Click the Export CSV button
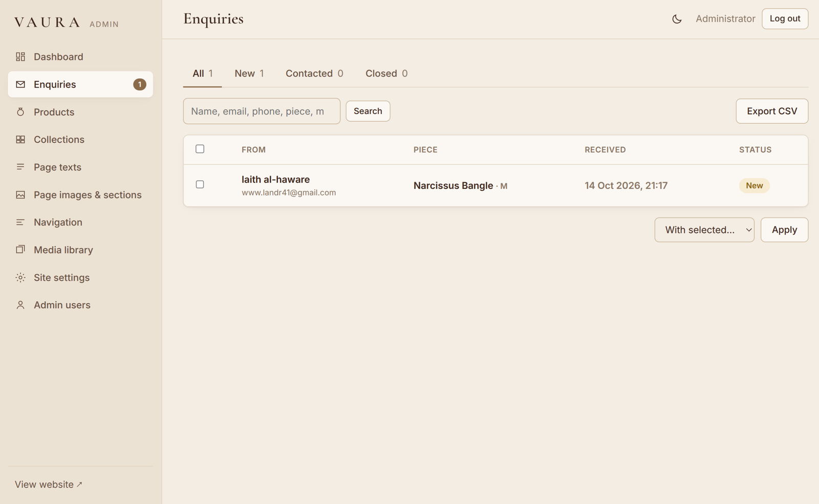Image resolution: width=819 pixels, height=504 pixels. (772, 111)
